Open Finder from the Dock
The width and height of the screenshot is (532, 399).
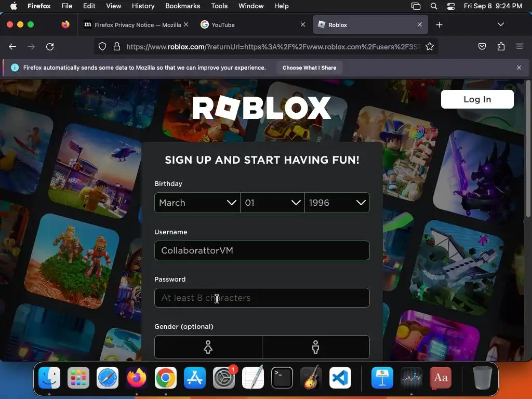tap(49, 378)
